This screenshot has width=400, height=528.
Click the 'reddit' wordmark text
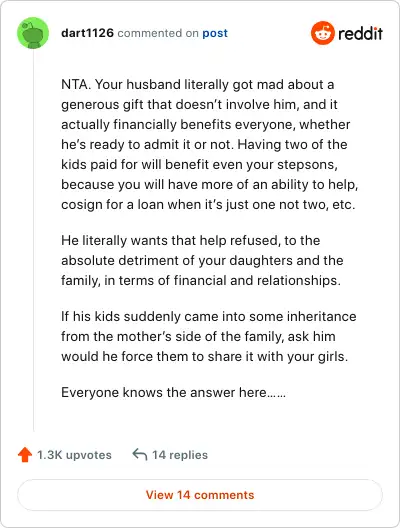[360, 33]
